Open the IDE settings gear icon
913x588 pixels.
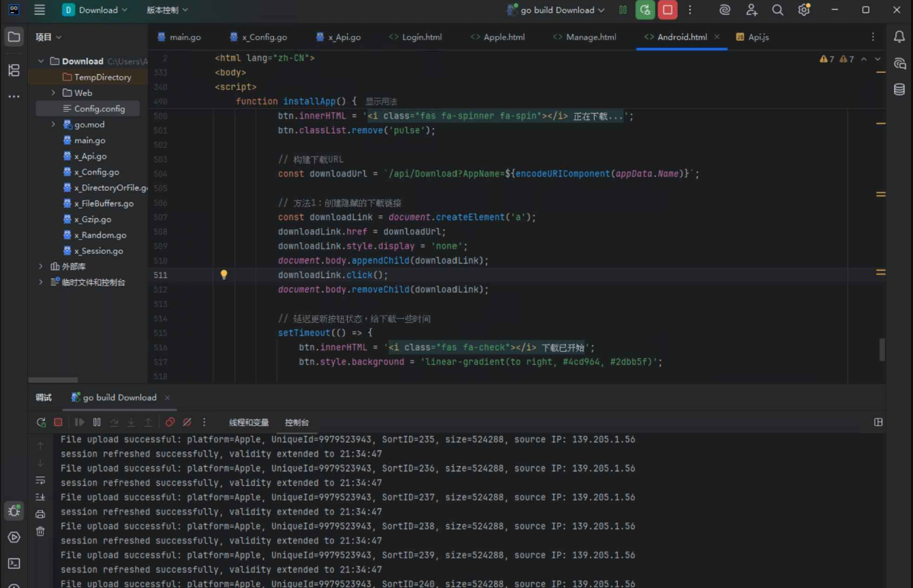click(x=804, y=10)
